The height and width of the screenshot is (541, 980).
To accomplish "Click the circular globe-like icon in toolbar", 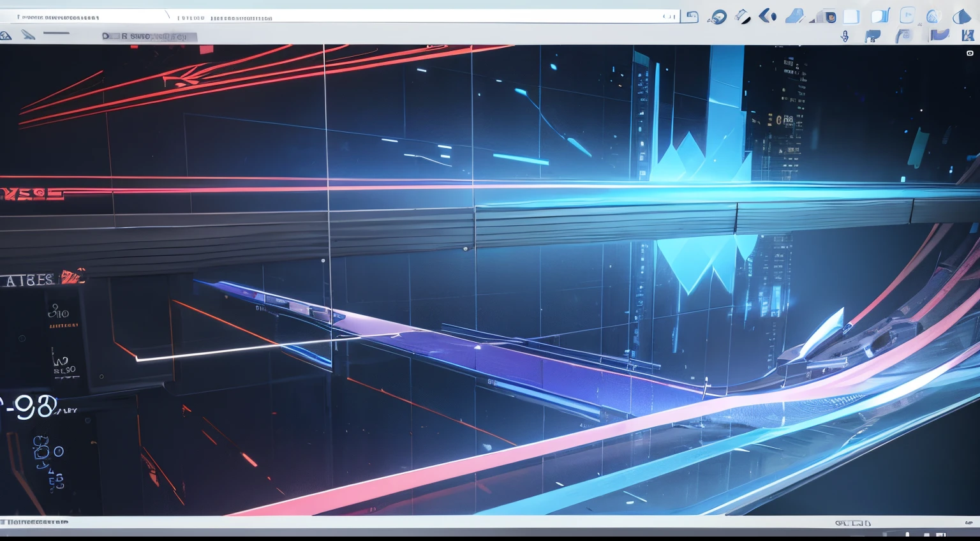I will point(933,17).
